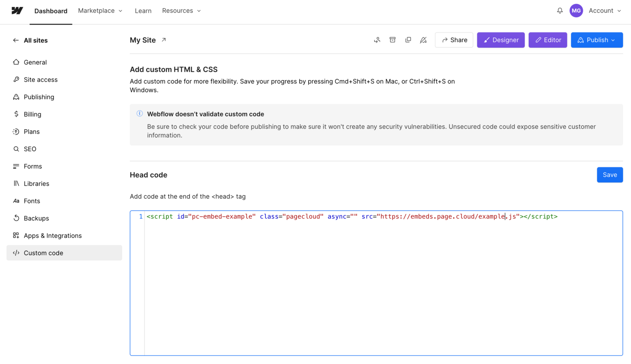631x364 pixels.
Task: Go back using the All sites arrow
Action: (15, 40)
